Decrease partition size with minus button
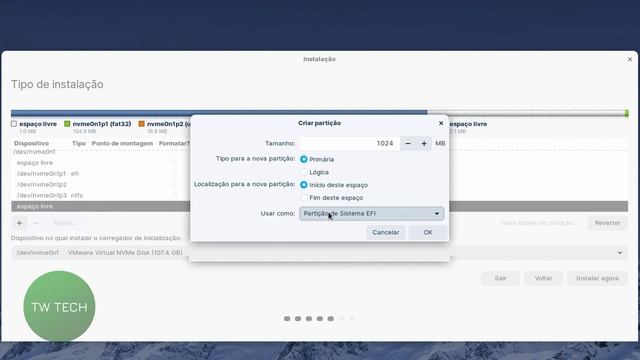The height and width of the screenshot is (360, 640). 408,143
